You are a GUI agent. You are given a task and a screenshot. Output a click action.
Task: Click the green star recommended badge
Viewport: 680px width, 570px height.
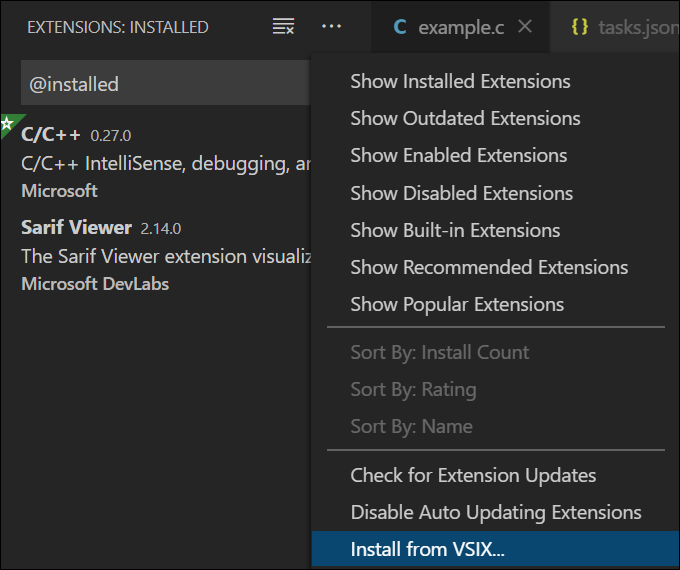tap(8, 124)
